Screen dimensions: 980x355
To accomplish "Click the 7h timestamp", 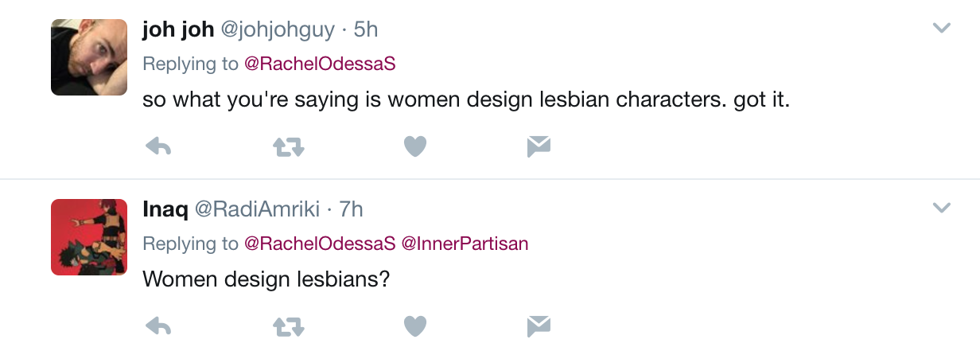I will pyautogui.click(x=351, y=209).
